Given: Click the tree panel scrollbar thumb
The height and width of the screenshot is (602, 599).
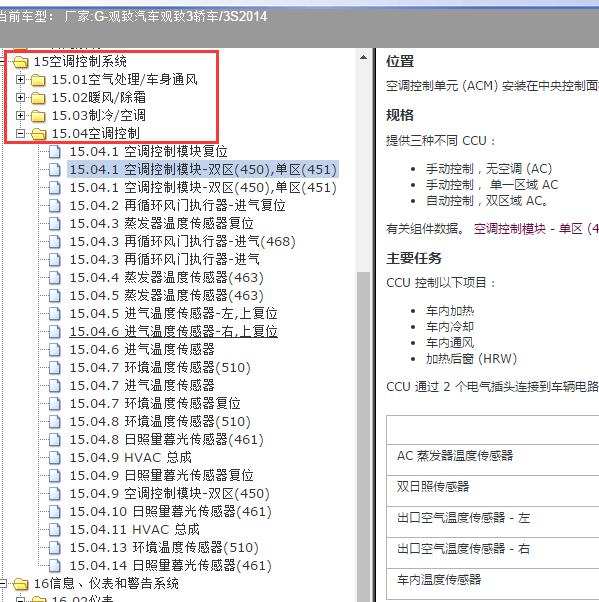Looking at the screenshot, I should point(363,436).
